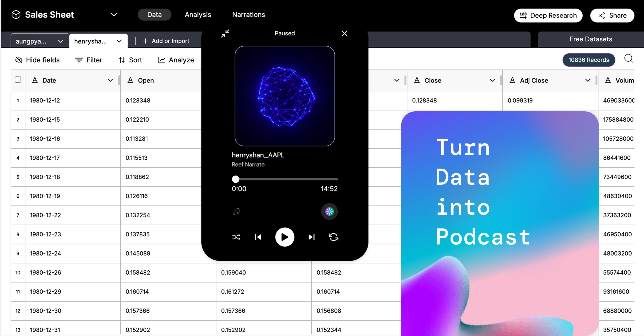Switch to the Narrations tab
The width and height of the screenshot is (644, 336).
249,15
